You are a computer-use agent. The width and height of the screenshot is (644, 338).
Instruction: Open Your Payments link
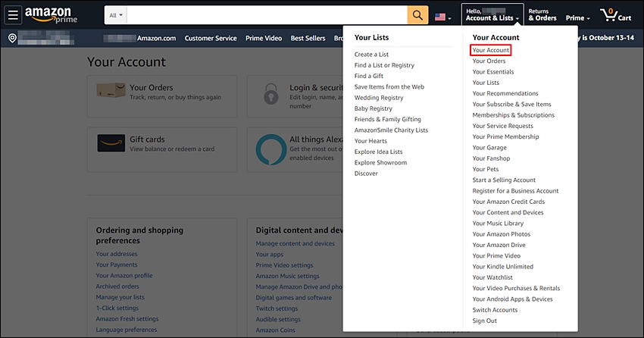pyautogui.click(x=117, y=265)
